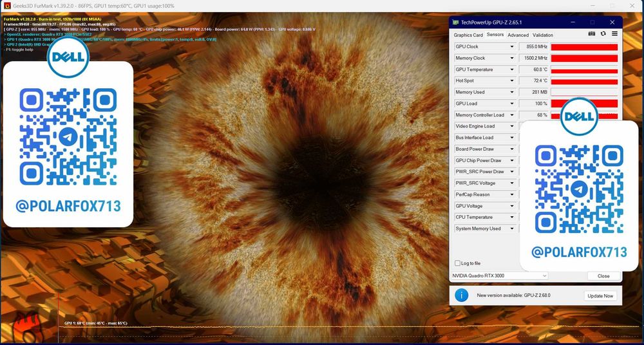Open the Hot Spot sensor dropdown
Image resolution: width=644 pixels, height=345 pixels.
[x=512, y=81]
